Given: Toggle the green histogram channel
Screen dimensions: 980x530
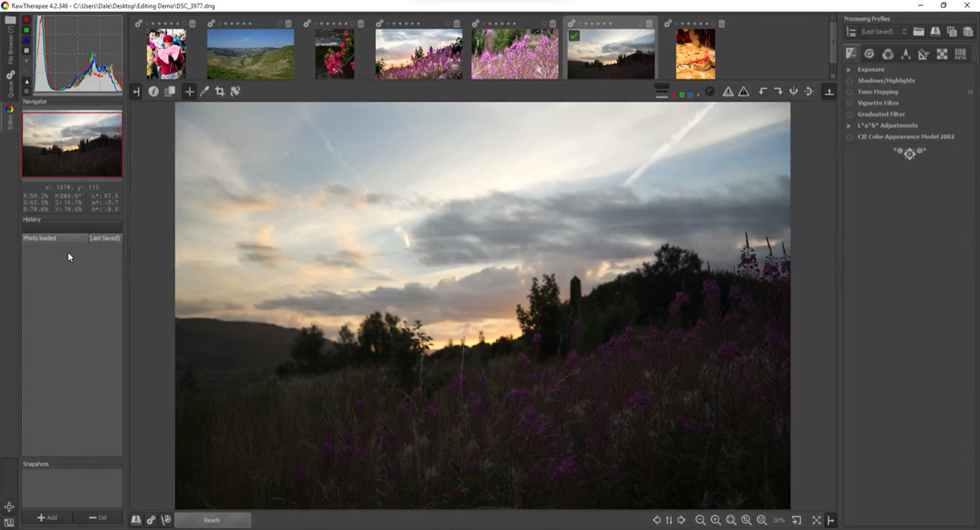Looking at the screenshot, I should point(27,31).
